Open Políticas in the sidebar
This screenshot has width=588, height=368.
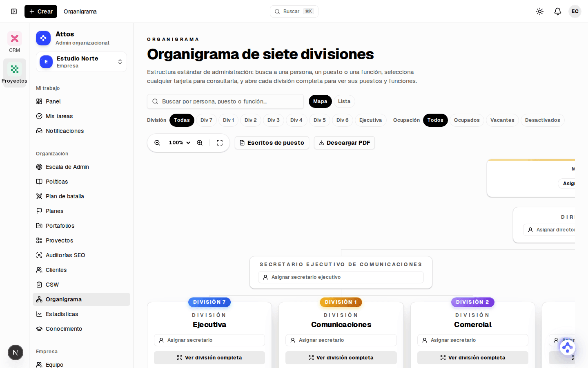(x=81, y=182)
